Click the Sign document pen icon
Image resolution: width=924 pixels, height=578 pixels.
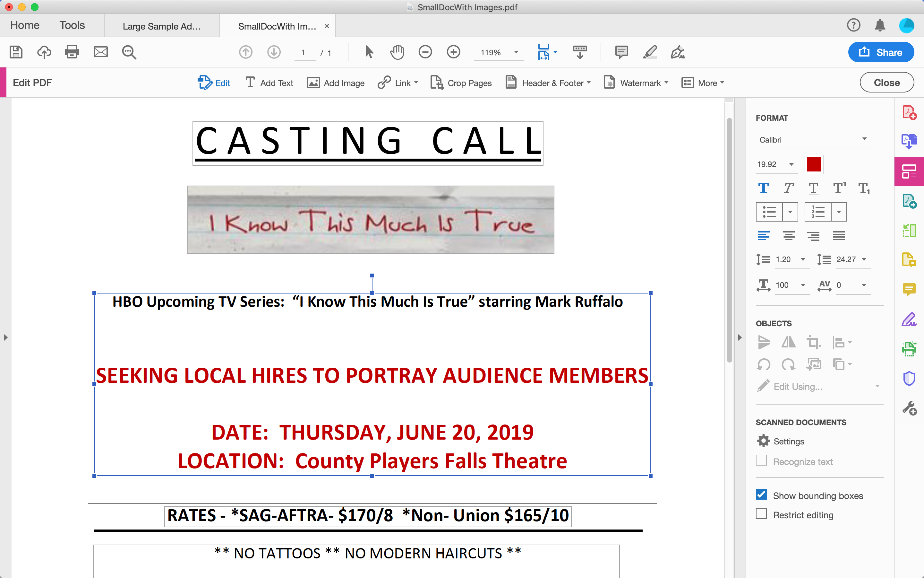point(678,52)
